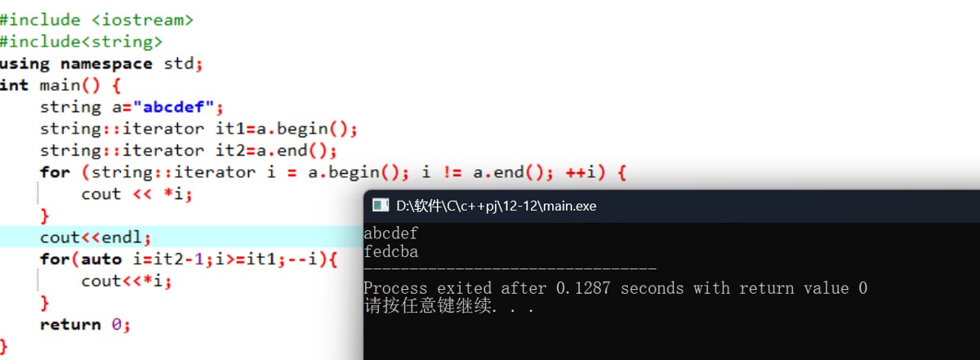Click the main.exe console title bar
The width and height of the screenshot is (980, 360).
point(671,206)
